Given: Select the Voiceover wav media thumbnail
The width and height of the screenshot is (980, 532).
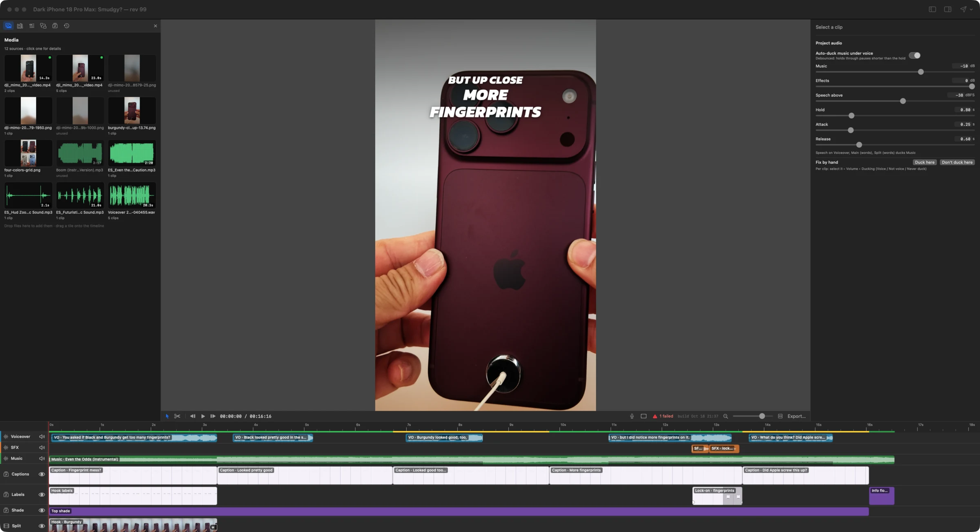Looking at the screenshot, I should (131, 195).
